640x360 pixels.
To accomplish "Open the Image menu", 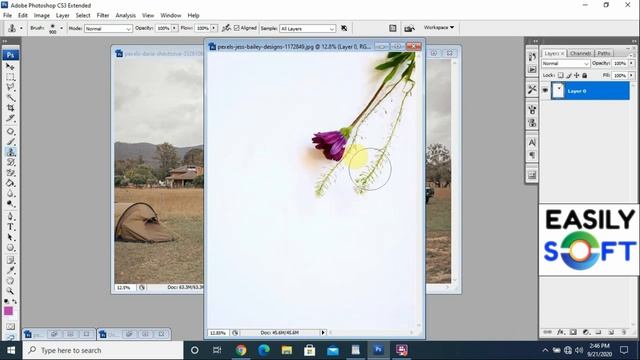I will pyautogui.click(x=42, y=16).
